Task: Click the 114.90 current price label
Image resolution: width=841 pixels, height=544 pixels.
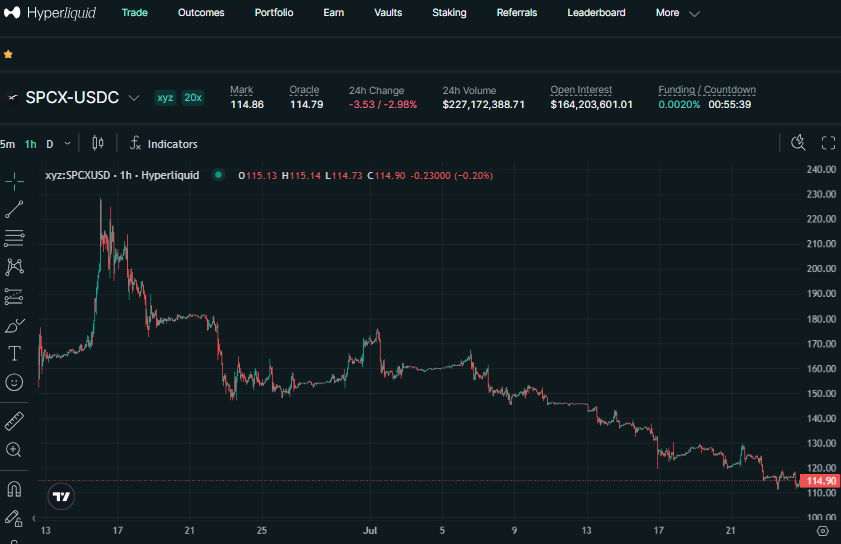Action: [x=819, y=481]
